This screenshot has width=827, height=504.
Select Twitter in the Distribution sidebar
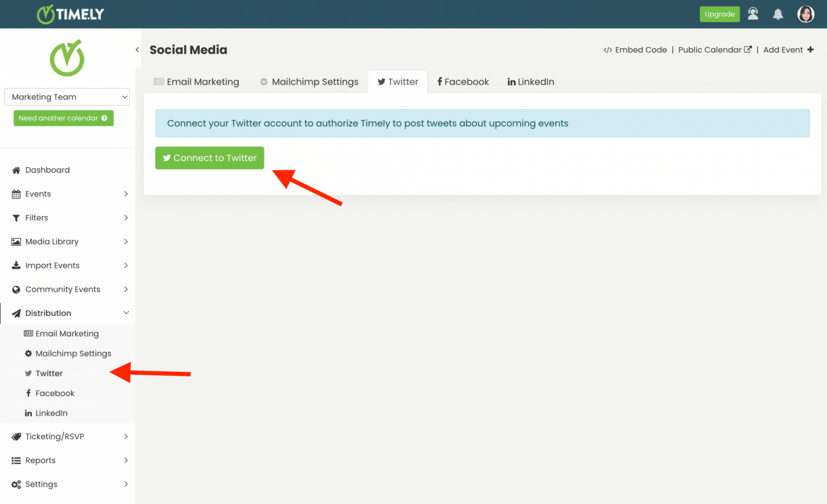pos(48,373)
